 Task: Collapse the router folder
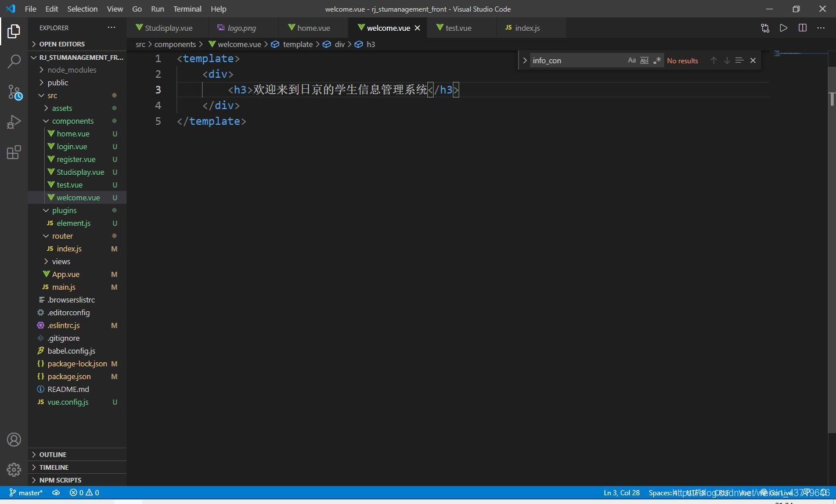(x=77, y=236)
